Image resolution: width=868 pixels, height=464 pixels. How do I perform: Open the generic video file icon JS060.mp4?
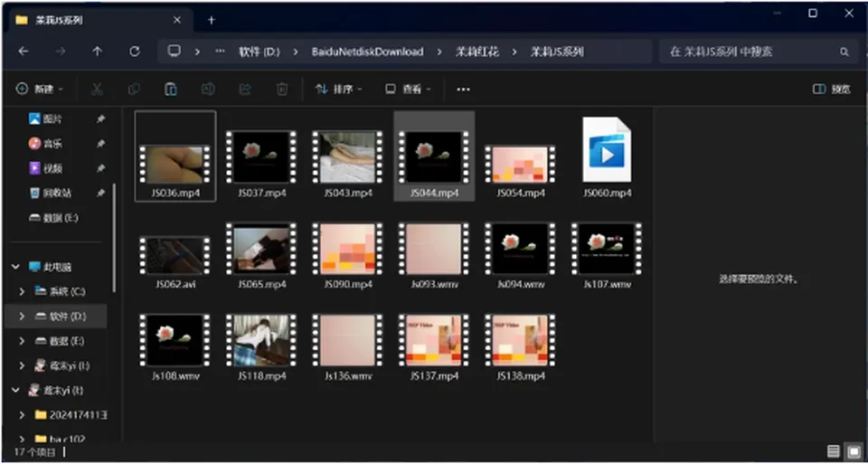tap(607, 149)
